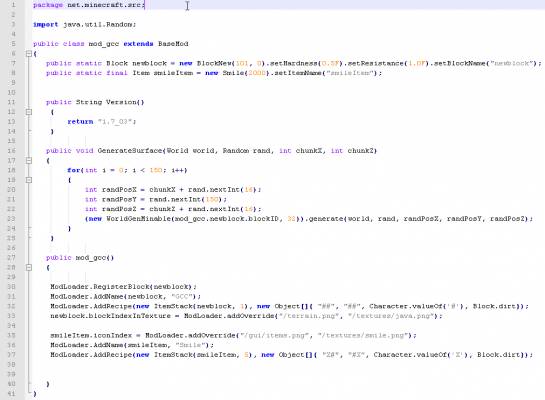Click line number 1 in gutter

[13, 5]
